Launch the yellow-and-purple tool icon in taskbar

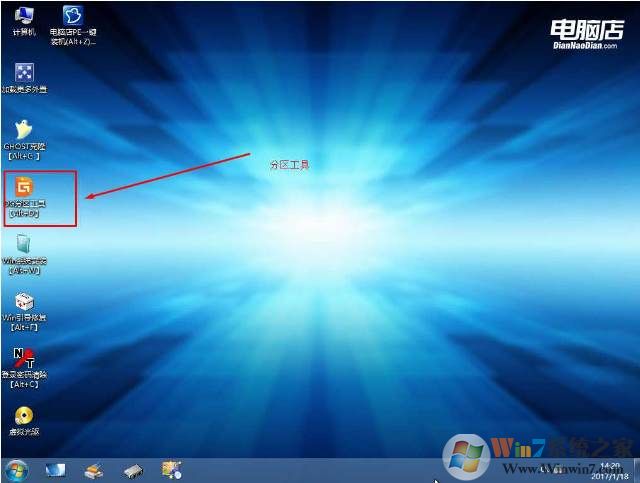[x=171, y=470]
